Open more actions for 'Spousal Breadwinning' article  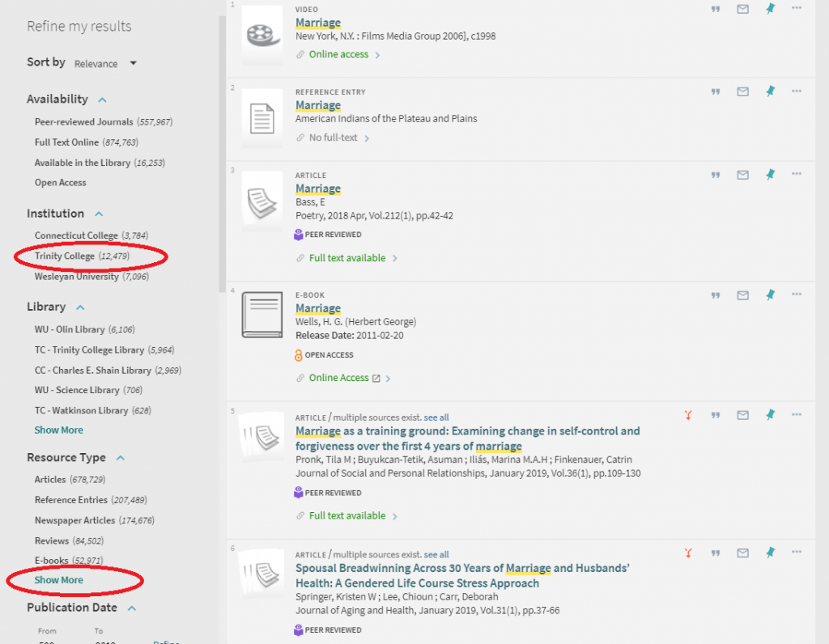(x=797, y=552)
